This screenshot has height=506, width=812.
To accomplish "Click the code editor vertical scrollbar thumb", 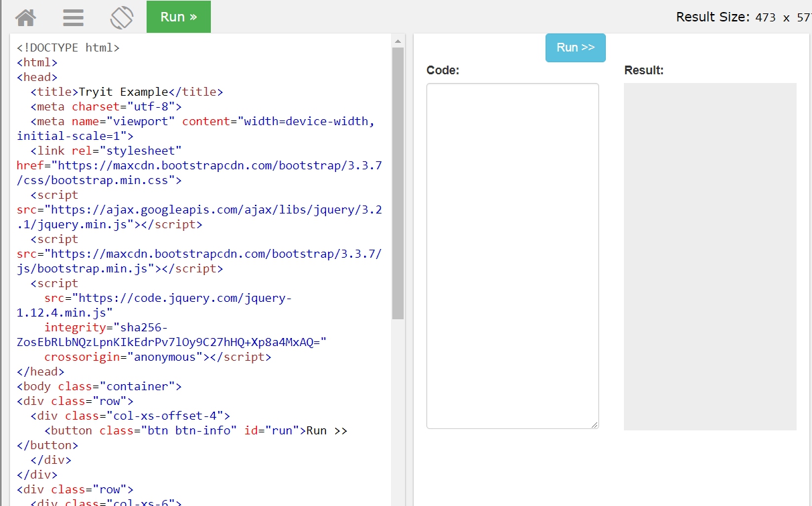I will (x=398, y=183).
